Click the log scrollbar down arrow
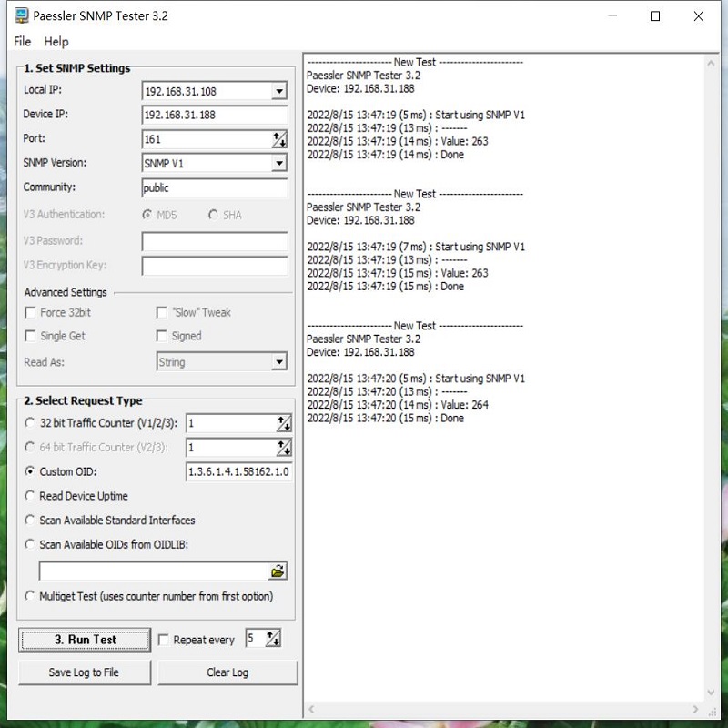The width and height of the screenshot is (728, 728). [x=711, y=693]
